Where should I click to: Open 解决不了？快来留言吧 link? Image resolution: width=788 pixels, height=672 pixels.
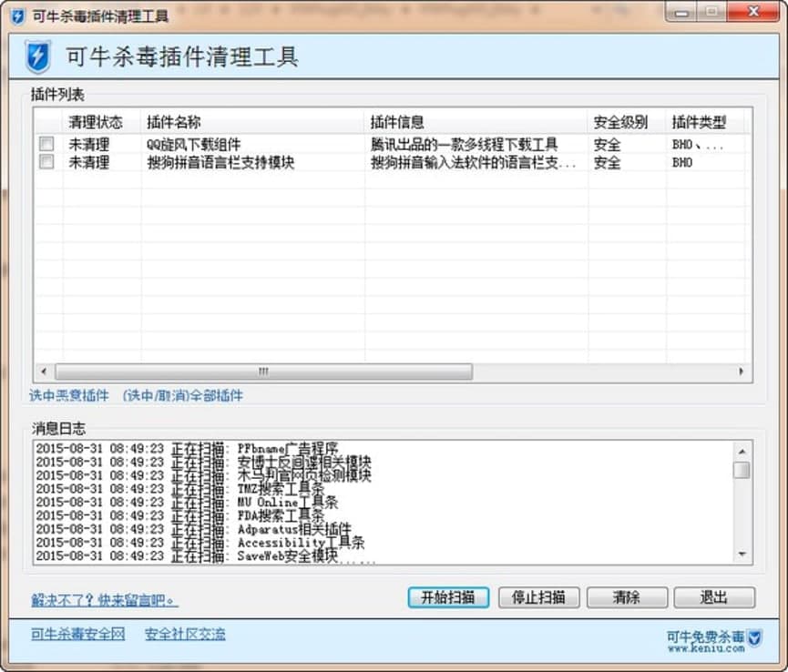(105, 600)
